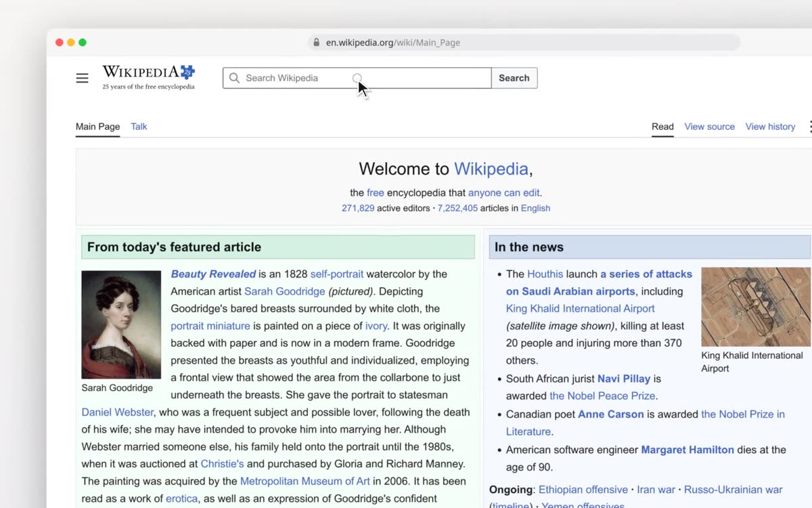Open the Wikipedia link in welcome heading
Viewport: 812px width, 508px height.
[491, 169]
